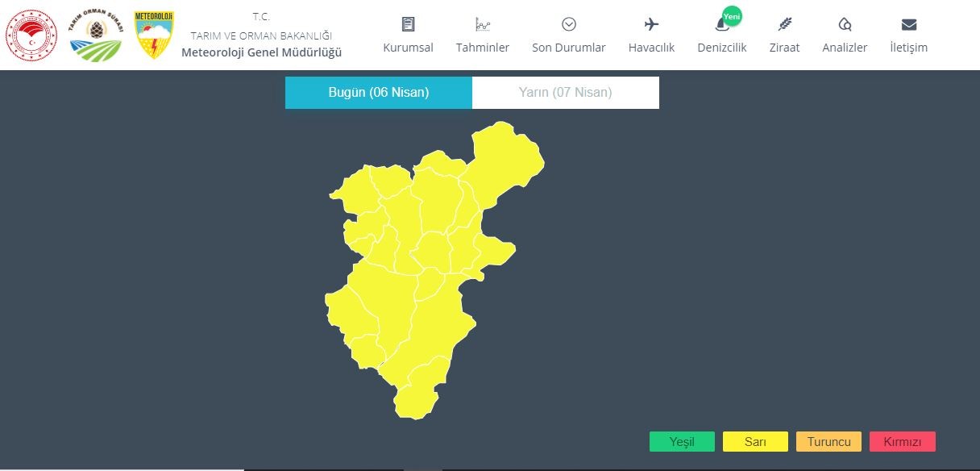Click the Ziraat wheat icon
Viewport: 980px width, 471px height.
(x=785, y=24)
